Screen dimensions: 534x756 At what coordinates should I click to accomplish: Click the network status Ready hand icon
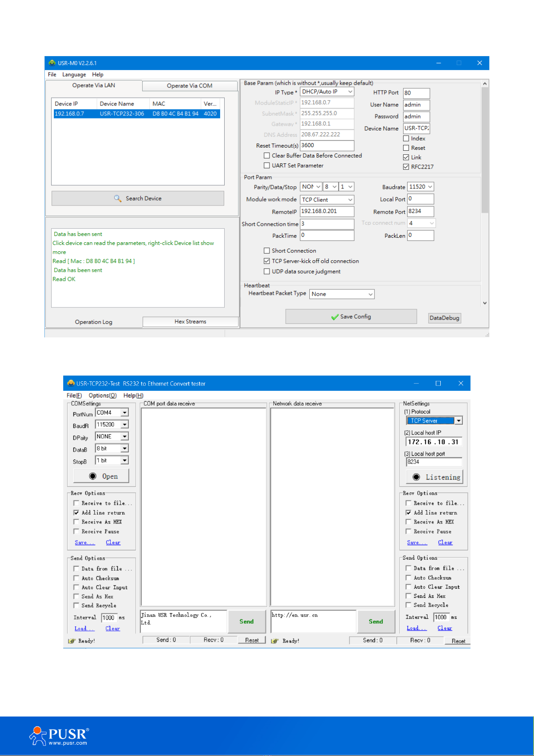point(275,641)
